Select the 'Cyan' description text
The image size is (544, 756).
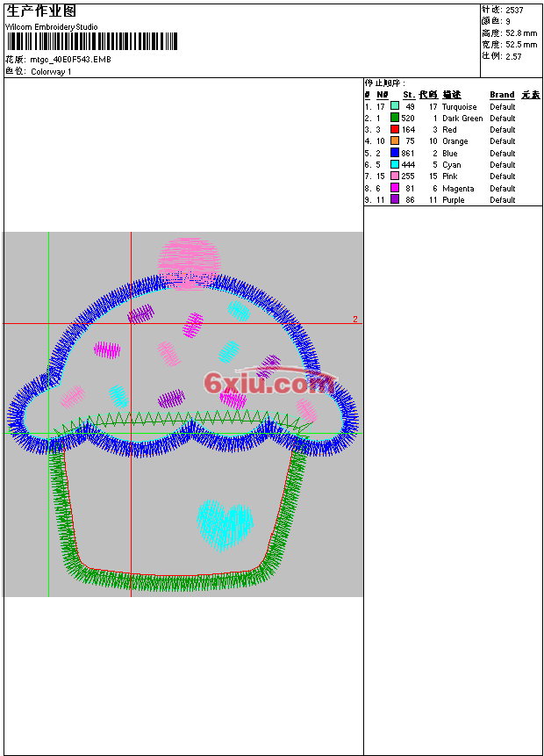452,165
